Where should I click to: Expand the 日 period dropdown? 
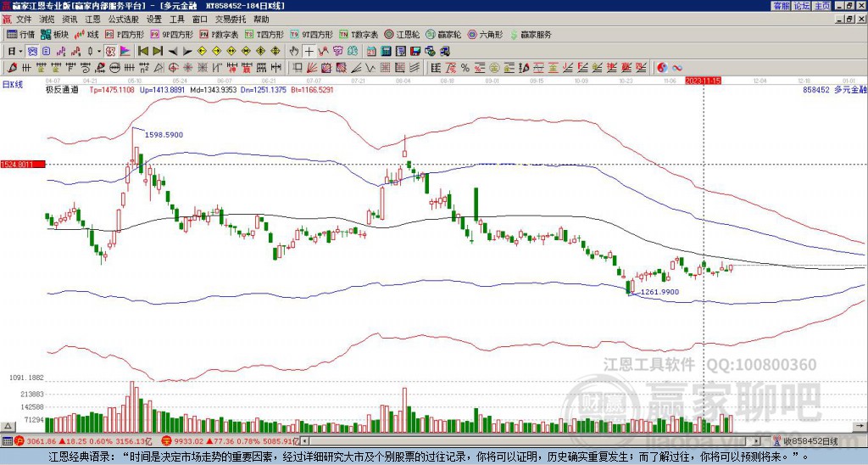pyautogui.click(x=14, y=51)
